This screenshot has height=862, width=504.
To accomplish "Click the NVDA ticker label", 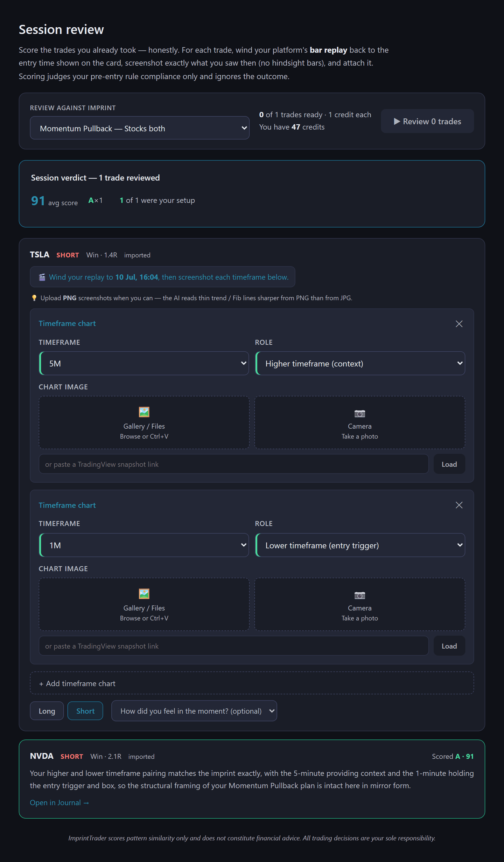I will click(x=42, y=756).
